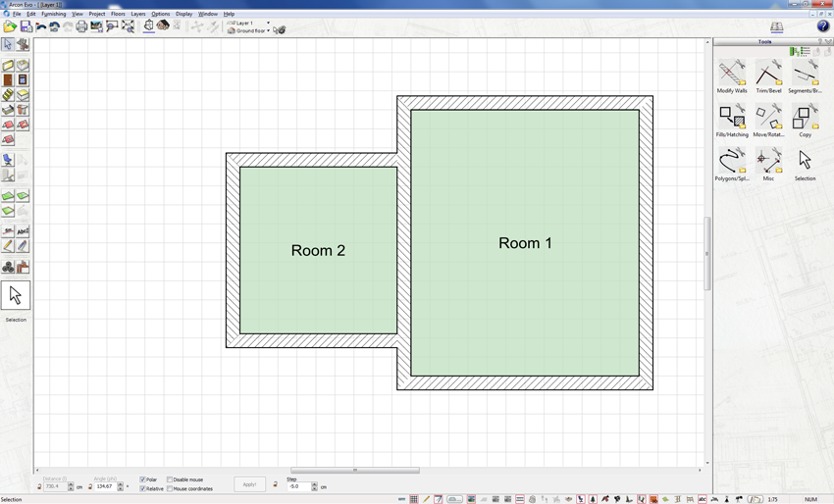Open the Window menu

(207, 14)
